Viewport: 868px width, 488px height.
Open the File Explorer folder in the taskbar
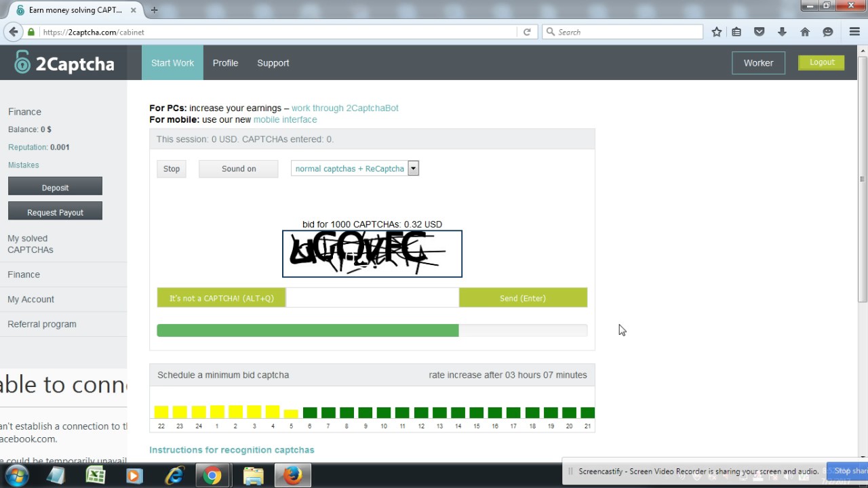253,476
